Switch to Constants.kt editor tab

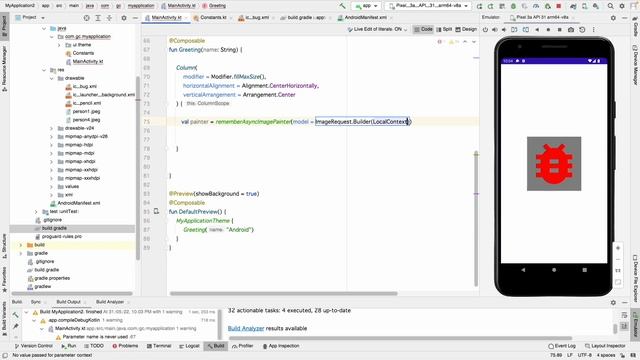tap(213, 18)
